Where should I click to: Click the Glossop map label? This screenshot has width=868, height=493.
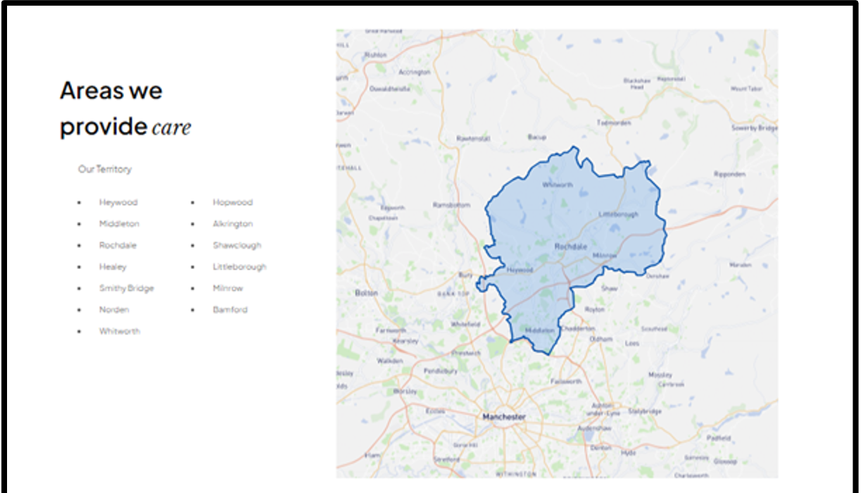pos(727,462)
